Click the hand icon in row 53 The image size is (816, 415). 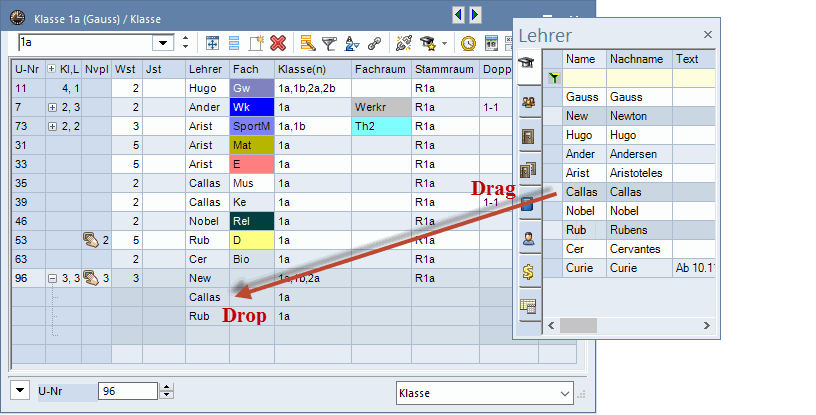coord(91,240)
